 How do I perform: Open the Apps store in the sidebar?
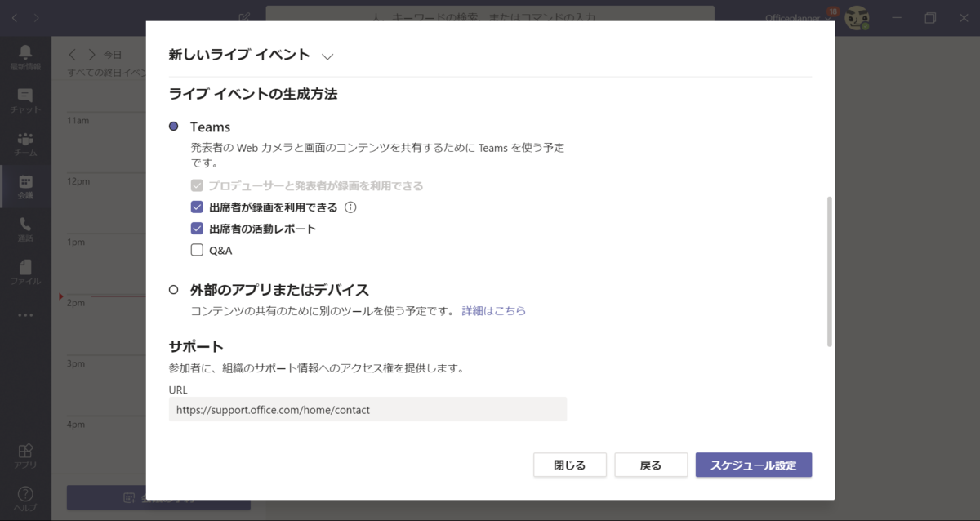pyautogui.click(x=25, y=456)
